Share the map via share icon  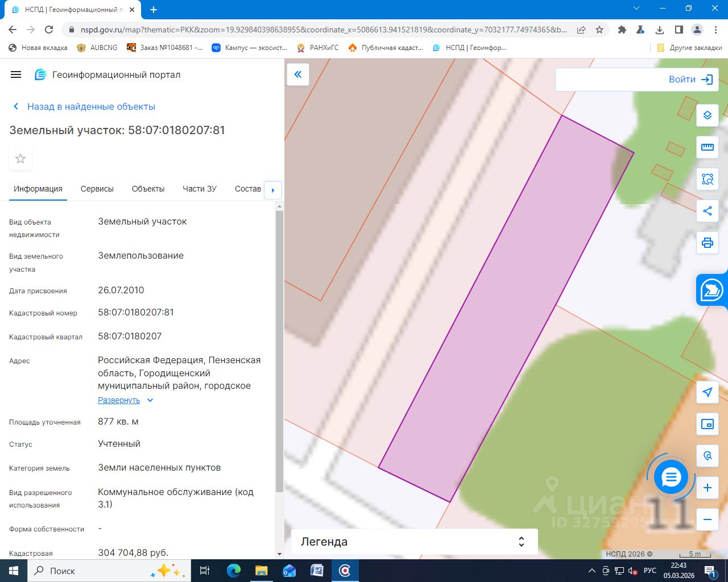coord(708,211)
